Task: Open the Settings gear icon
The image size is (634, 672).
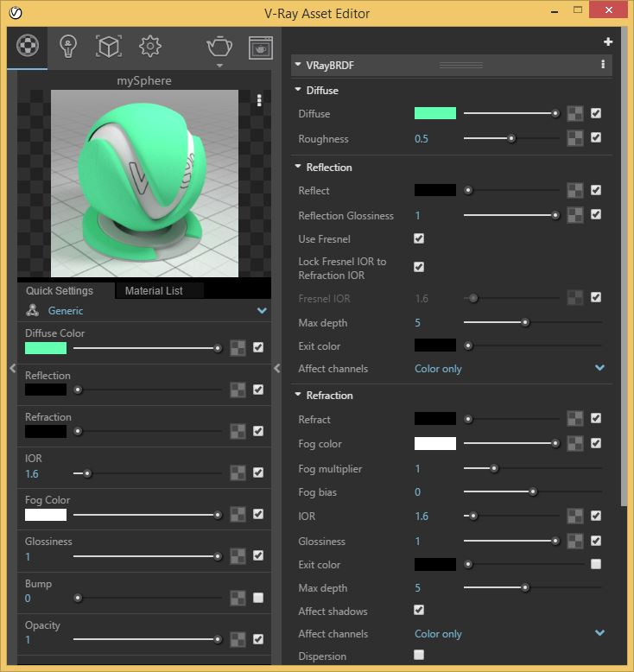Action: (x=150, y=46)
